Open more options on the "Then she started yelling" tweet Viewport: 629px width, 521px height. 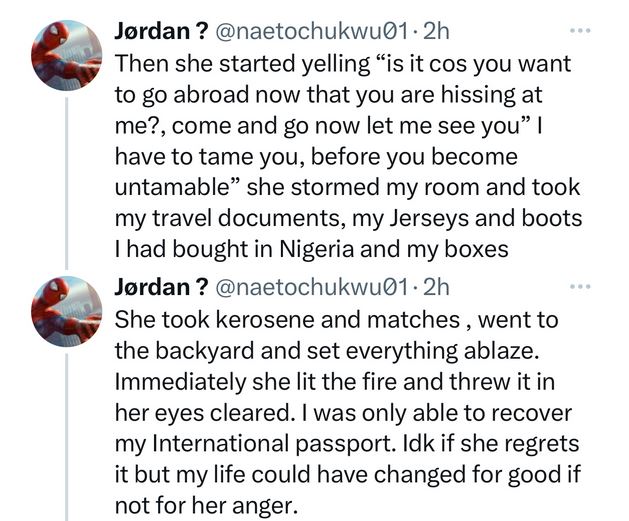[x=581, y=32]
